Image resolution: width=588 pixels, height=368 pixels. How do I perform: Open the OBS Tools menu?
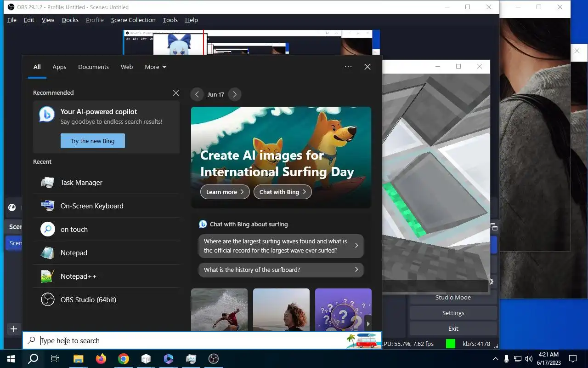(170, 20)
